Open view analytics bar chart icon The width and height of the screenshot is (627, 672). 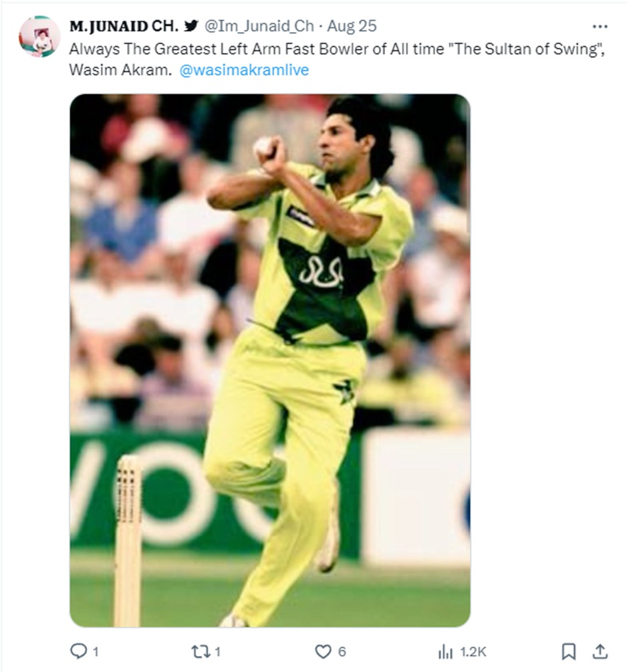click(445, 653)
